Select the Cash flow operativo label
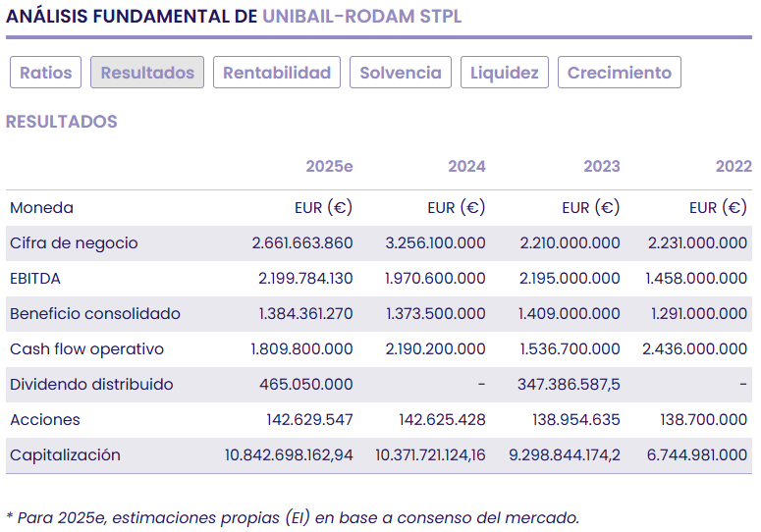This screenshot has width=761, height=532. click(x=86, y=349)
